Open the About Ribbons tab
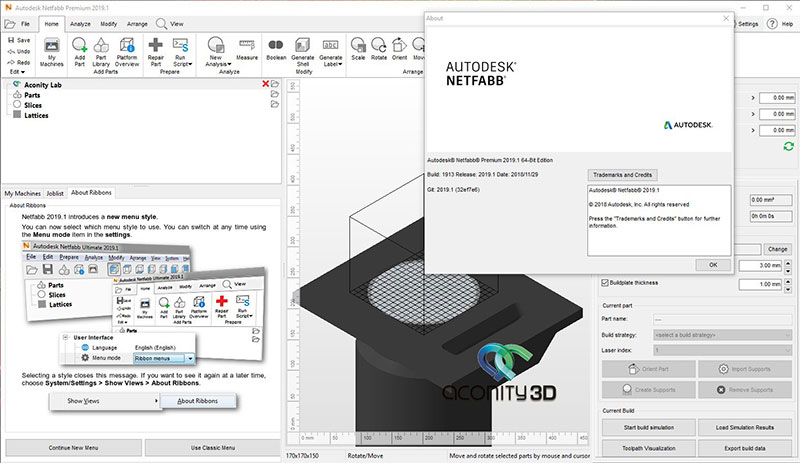The width and height of the screenshot is (800, 463). pyautogui.click(x=91, y=192)
